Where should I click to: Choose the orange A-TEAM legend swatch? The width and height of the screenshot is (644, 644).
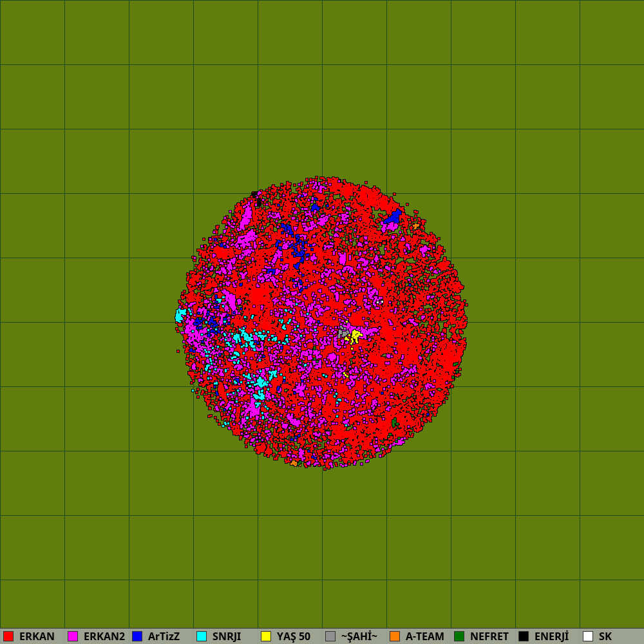pyautogui.click(x=395, y=636)
